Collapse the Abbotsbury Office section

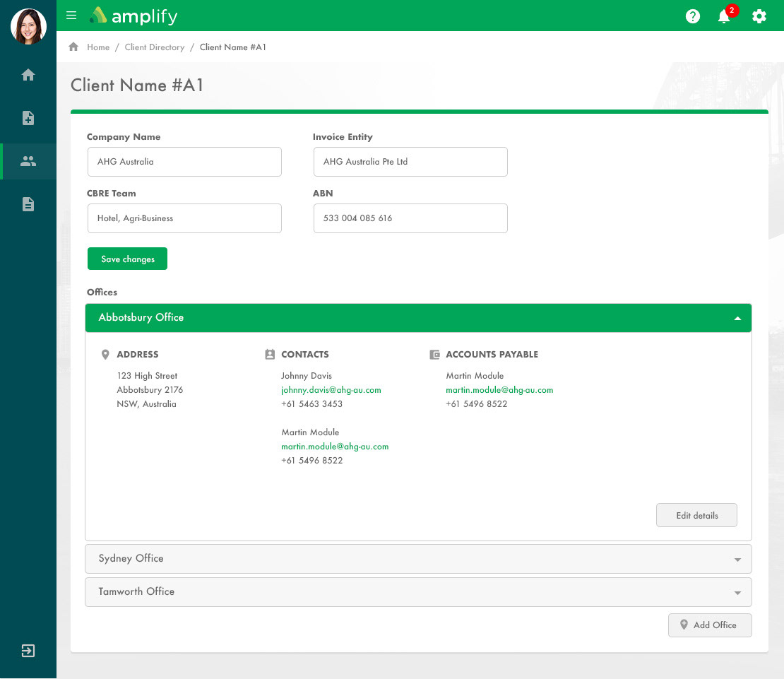pos(419,317)
